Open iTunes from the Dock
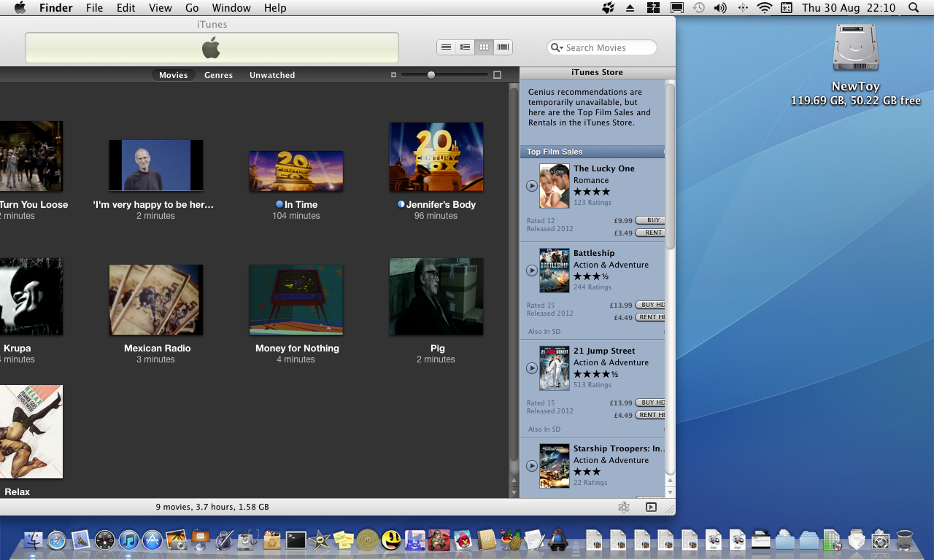The width and height of the screenshot is (934, 560). tap(128, 540)
